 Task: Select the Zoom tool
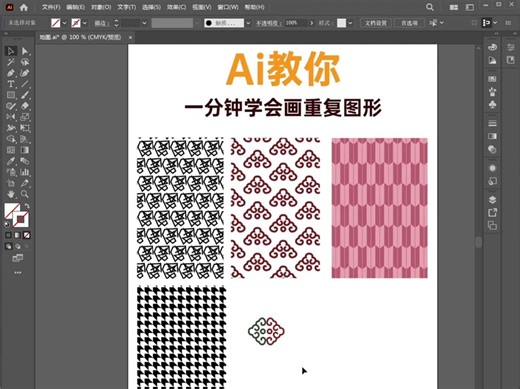pyautogui.click(x=25, y=194)
